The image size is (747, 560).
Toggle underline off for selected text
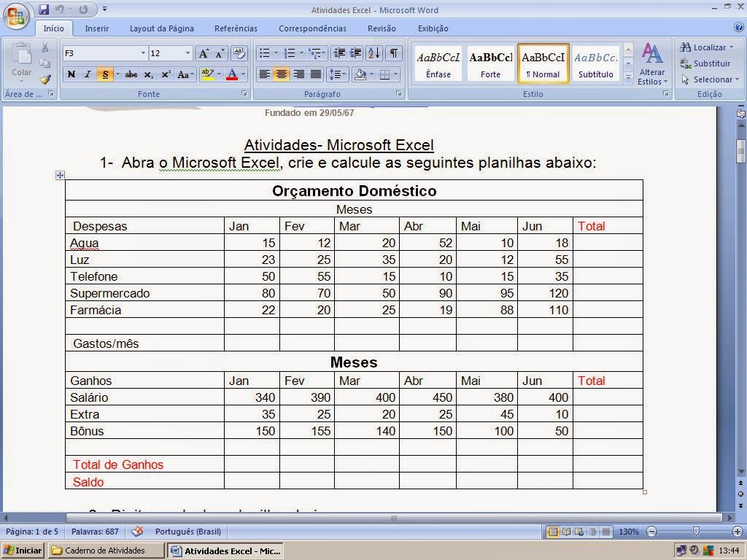point(104,74)
